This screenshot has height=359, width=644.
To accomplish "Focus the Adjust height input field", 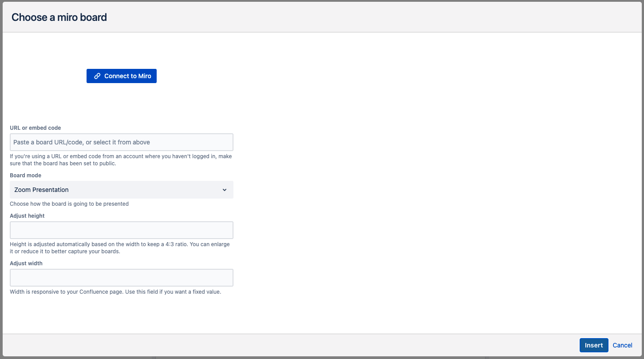I will click(122, 230).
